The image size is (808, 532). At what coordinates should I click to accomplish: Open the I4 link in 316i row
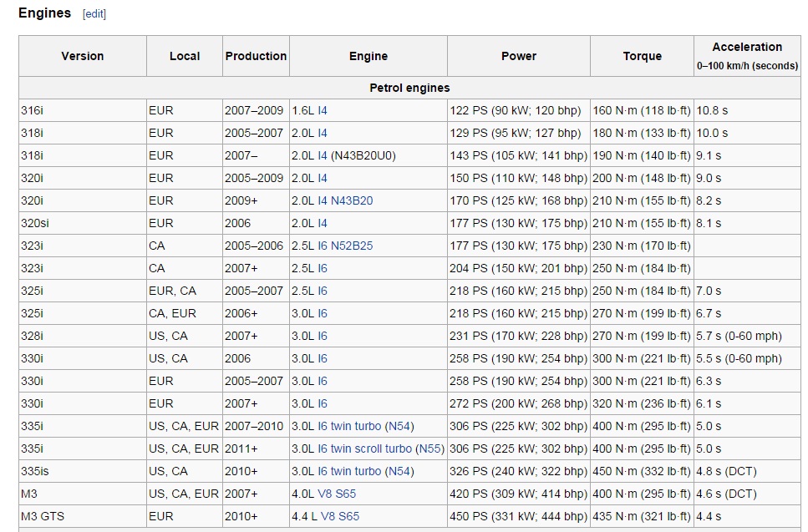(x=323, y=110)
